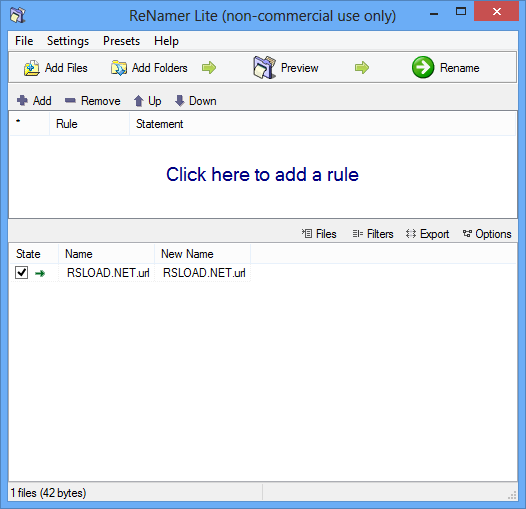This screenshot has width=526, height=509.
Task: Maximize the ReNamer Lite window
Action: point(461,12)
